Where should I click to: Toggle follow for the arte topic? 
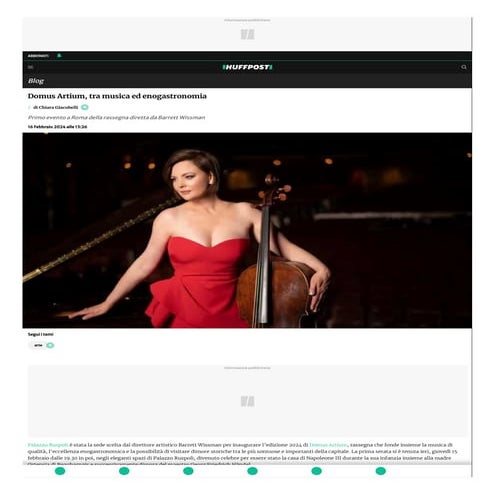[x=50, y=345]
